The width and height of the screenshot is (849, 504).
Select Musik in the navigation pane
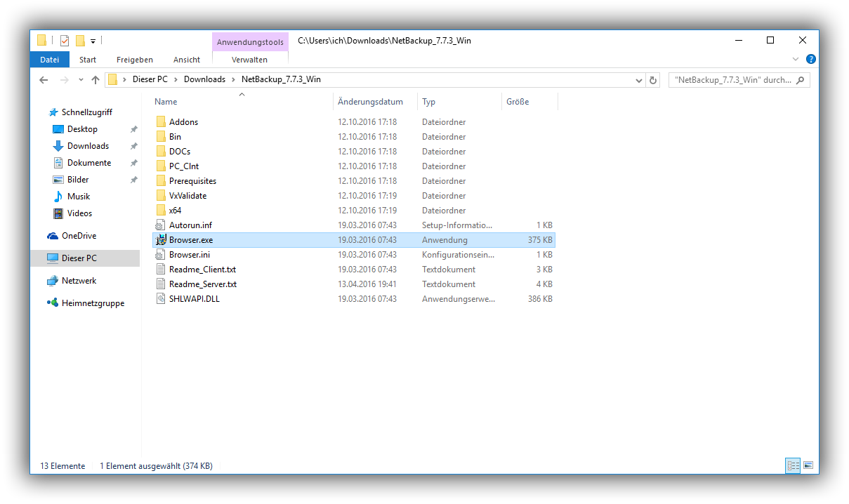pos(79,197)
